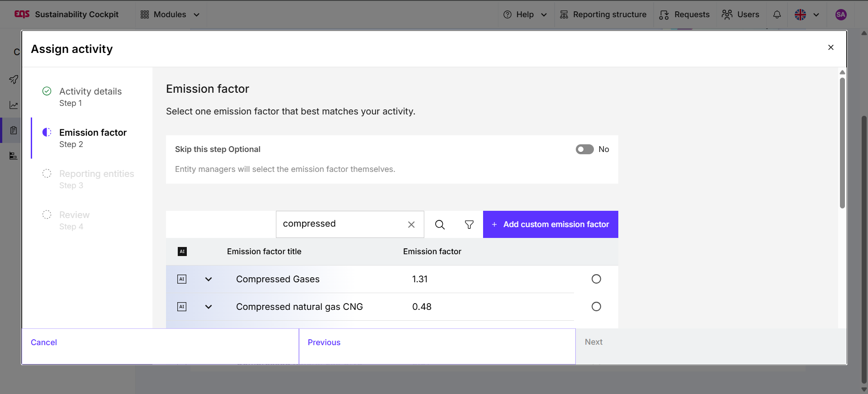Screen dimensions: 868x394
Task: Expand the Compressed natural gas CNG row
Action: point(209,307)
